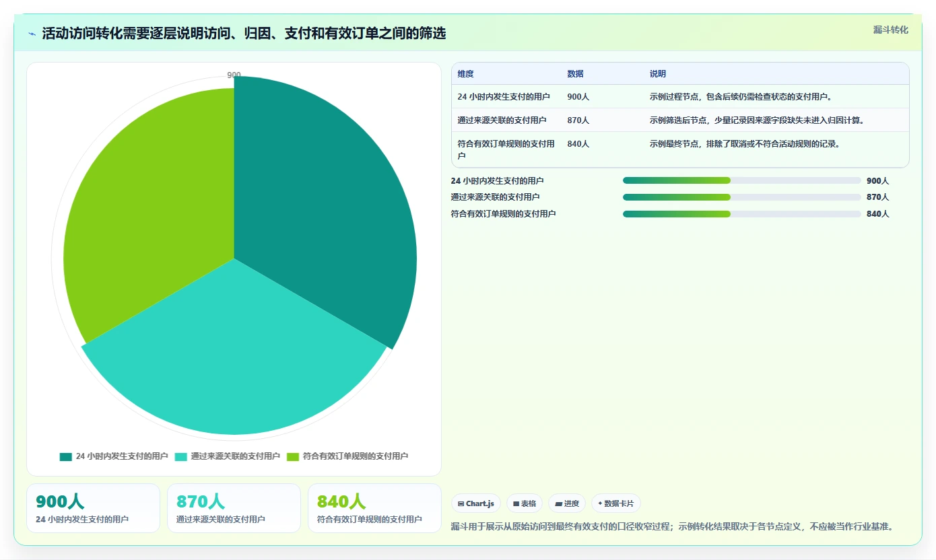The image size is (936, 560).
Task: Click the 说明 column header
Action: pos(658,74)
